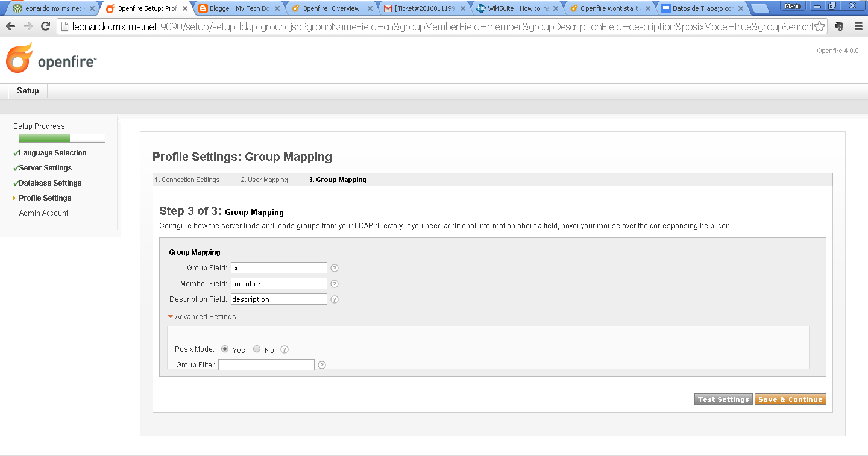Image resolution: width=868 pixels, height=456 pixels.
Task: Close the Openfire wont start tab
Action: click(x=647, y=8)
